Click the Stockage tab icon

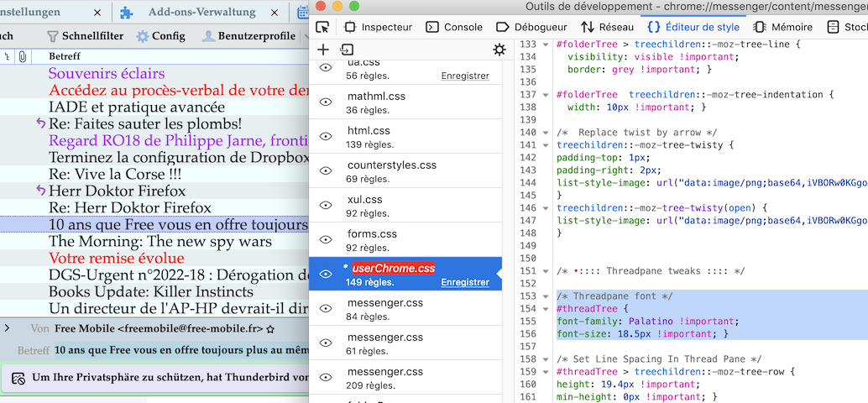tap(833, 27)
